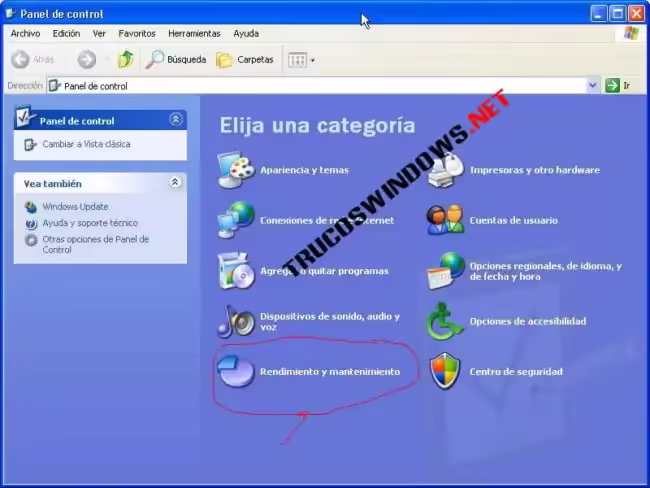Open the Cuentas de usuario icon

tap(446, 220)
